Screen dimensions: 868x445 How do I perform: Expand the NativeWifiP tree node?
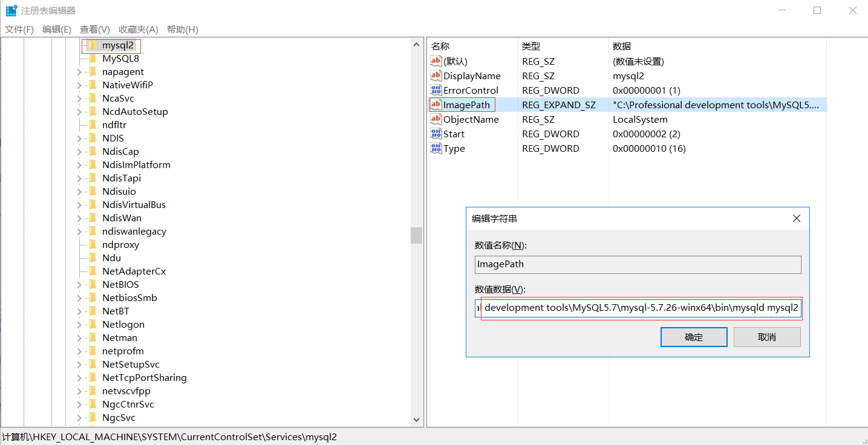coord(79,85)
